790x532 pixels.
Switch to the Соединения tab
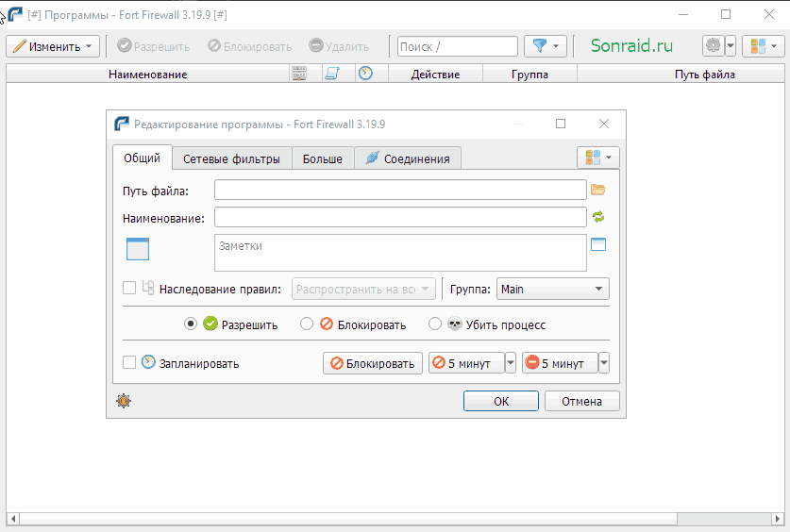point(408,159)
